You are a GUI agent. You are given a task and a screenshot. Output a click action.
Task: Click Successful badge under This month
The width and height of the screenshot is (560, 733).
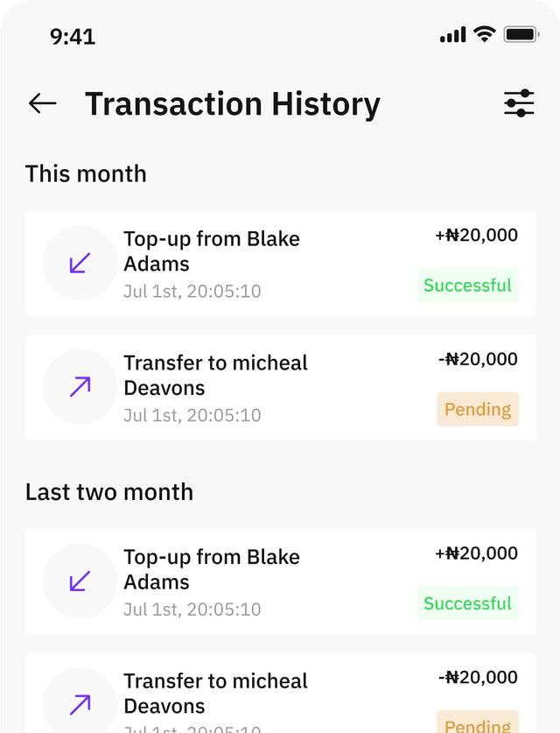467,285
